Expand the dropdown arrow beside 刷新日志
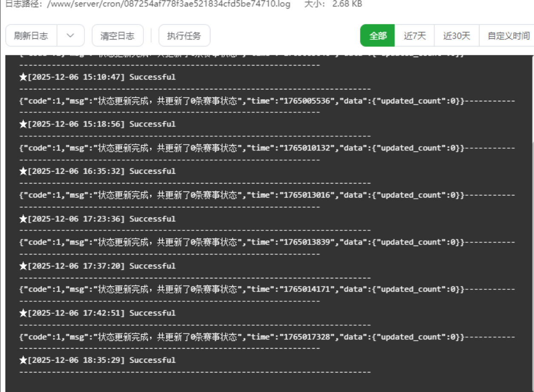The height and width of the screenshot is (392, 534). click(71, 36)
